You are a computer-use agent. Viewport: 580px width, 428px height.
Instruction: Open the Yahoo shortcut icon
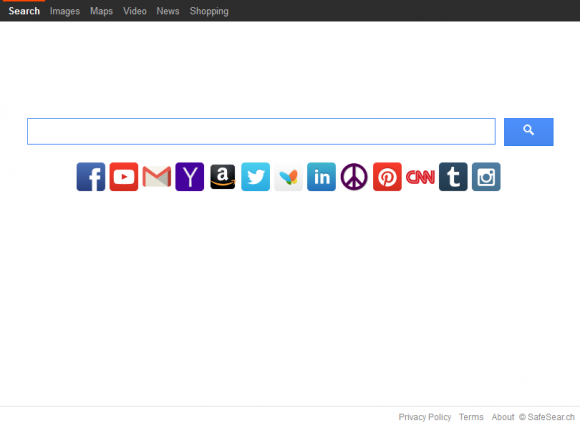tap(189, 177)
